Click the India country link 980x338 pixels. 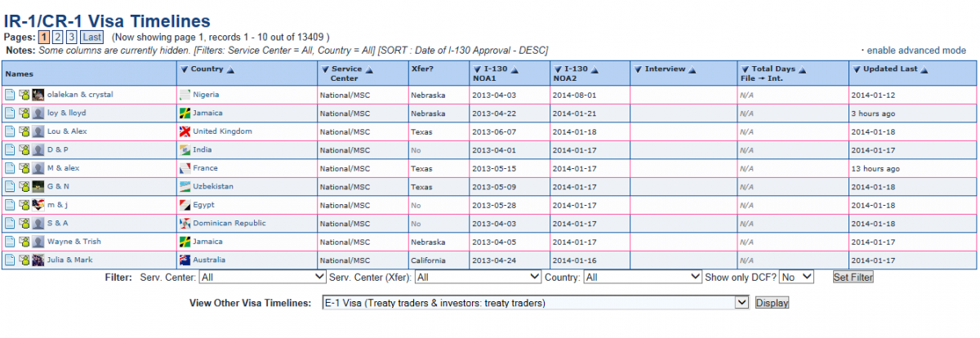point(202,150)
